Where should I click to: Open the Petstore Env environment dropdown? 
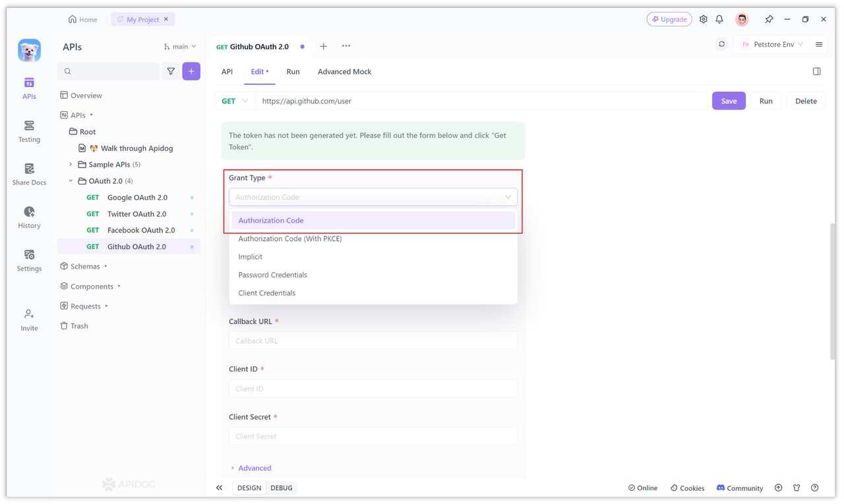tap(772, 45)
